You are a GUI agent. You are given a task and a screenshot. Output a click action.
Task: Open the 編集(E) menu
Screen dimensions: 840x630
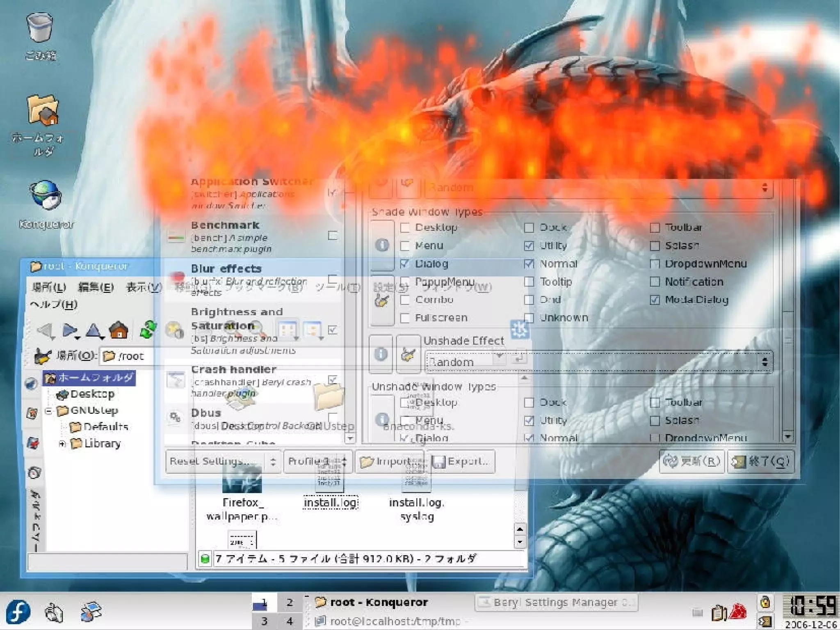96,287
